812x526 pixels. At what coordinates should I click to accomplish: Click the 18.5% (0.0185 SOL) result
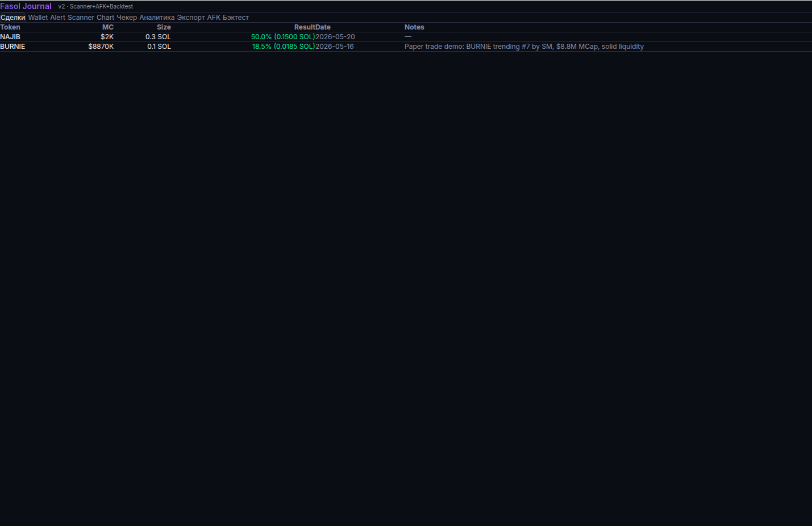point(284,47)
